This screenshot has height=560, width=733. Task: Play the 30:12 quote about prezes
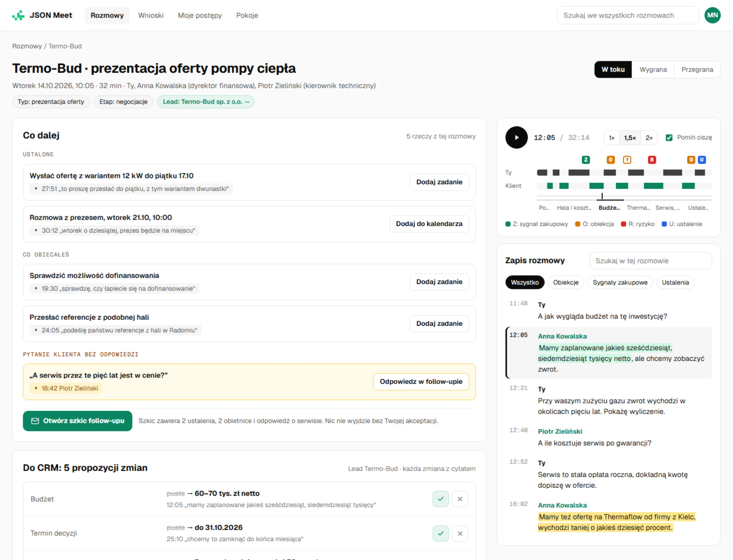click(x=114, y=230)
